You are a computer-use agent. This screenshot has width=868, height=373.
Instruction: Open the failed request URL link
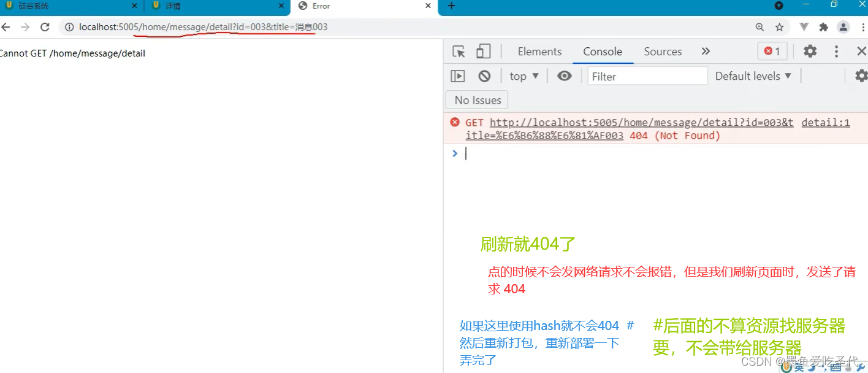pos(630,129)
